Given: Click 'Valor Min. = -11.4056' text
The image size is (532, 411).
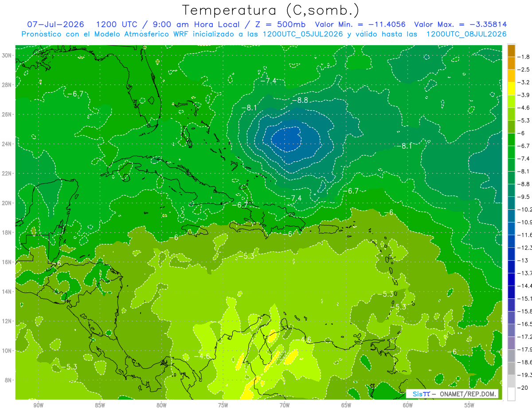Looking at the screenshot, I should (x=360, y=24).
